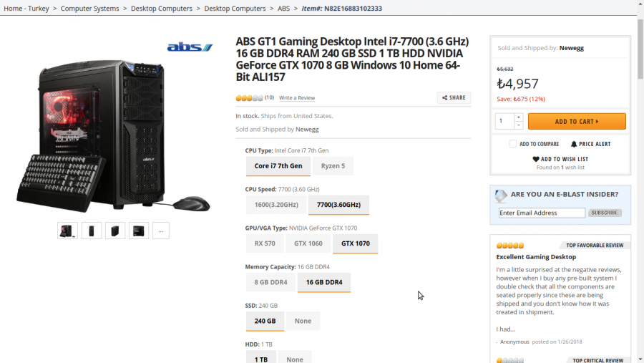Click the product star rating
Image resolution: width=644 pixels, height=363 pixels.
[249, 98]
